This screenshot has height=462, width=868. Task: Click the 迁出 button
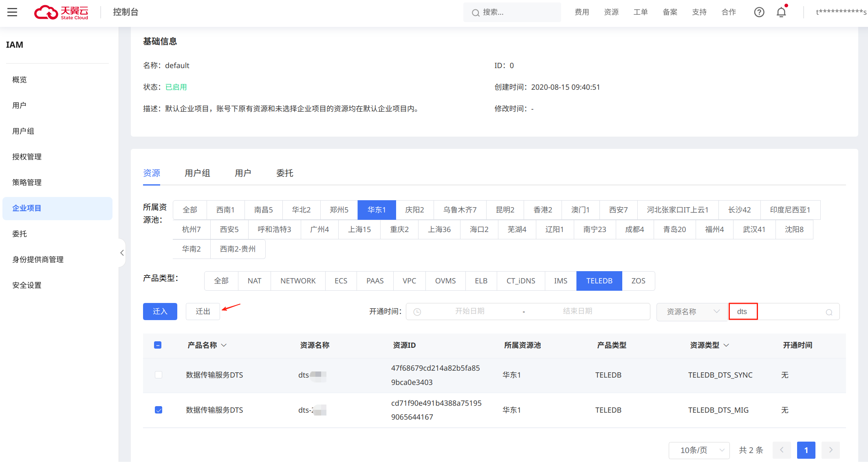pos(203,312)
